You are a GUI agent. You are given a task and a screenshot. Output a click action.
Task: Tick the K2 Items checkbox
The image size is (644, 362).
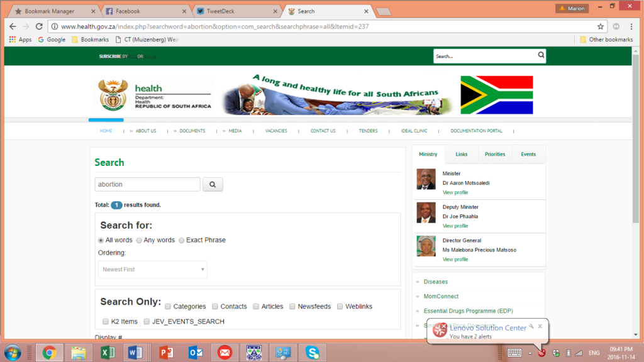(106, 321)
